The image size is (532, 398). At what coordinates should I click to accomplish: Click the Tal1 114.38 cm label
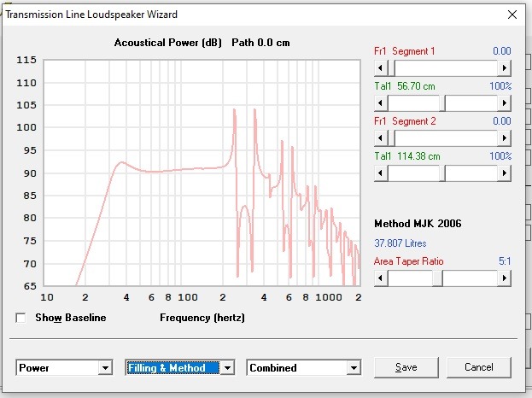[x=407, y=156]
